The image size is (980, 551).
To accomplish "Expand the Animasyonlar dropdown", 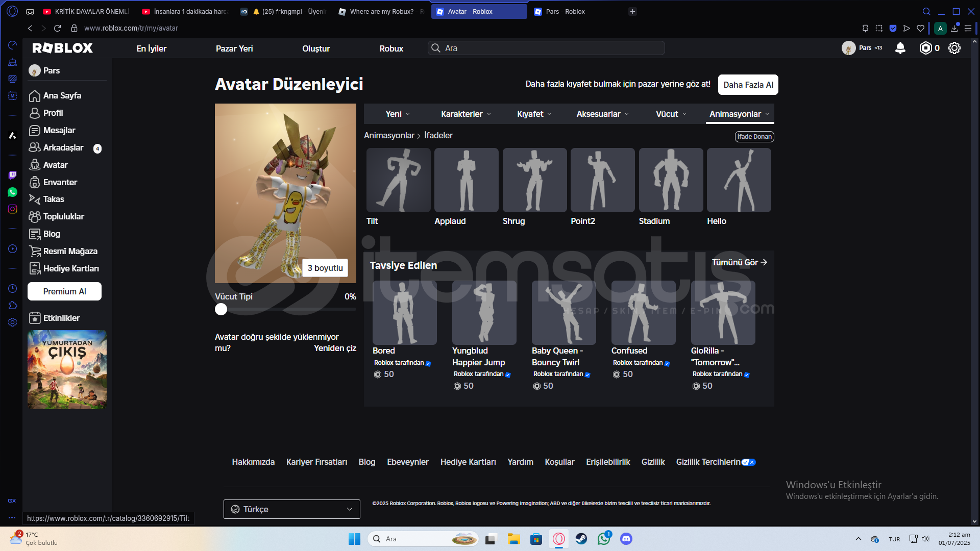I will tap(740, 114).
